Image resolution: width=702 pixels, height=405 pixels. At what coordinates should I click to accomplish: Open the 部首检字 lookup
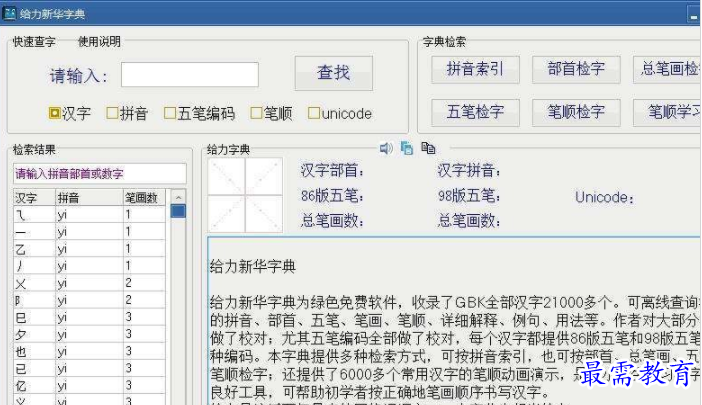pyautogui.click(x=576, y=69)
